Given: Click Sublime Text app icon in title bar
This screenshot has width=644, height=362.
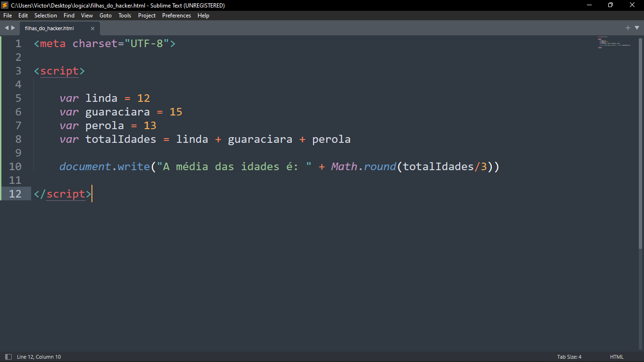Looking at the screenshot, I should point(5,5).
